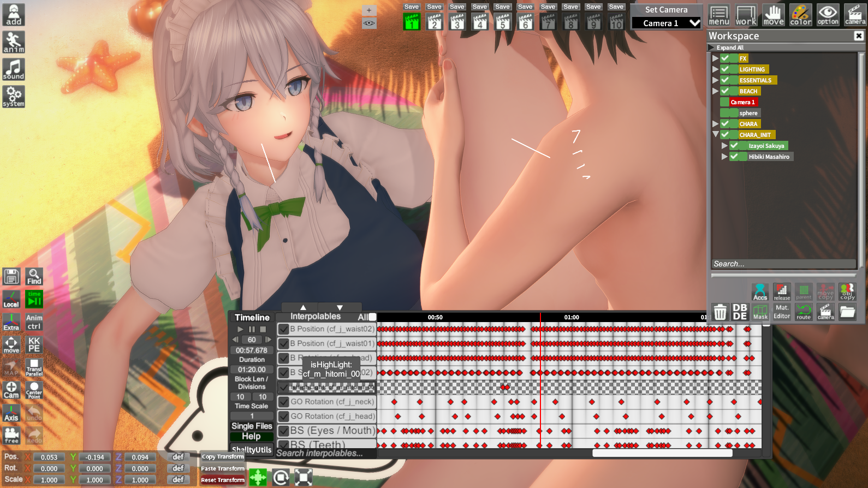The width and height of the screenshot is (868, 488).
Task: Click the floppy disk save scene icon
Action: coord(11,277)
